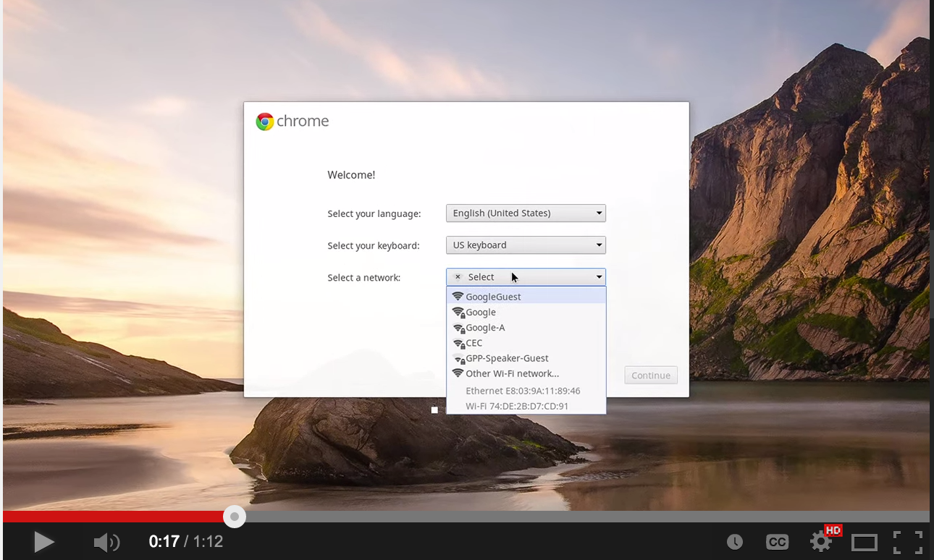Choose the Google network

[526, 312]
